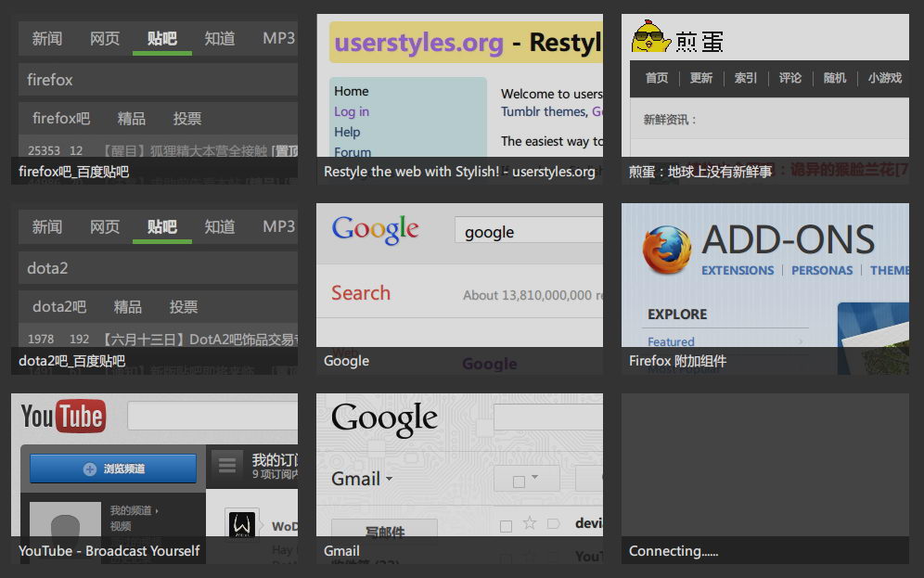The width and height of the screenshot is (924, 578).
Task: Click 索引 in the 煎蛋 navigation
Action: pyautogui.click(x=746, y=78)
